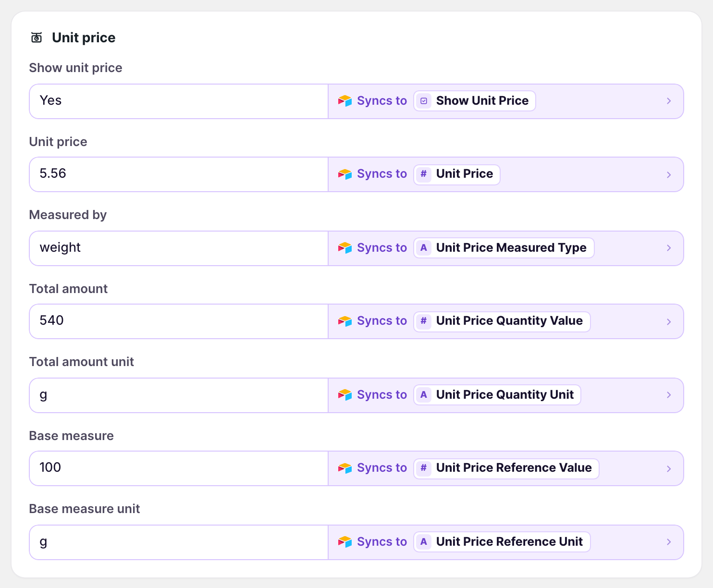Screen dimensions: 713x588
Task: Click the checkbox type icon on Show Unit Price chip
Action: click(x=424, y=101)
